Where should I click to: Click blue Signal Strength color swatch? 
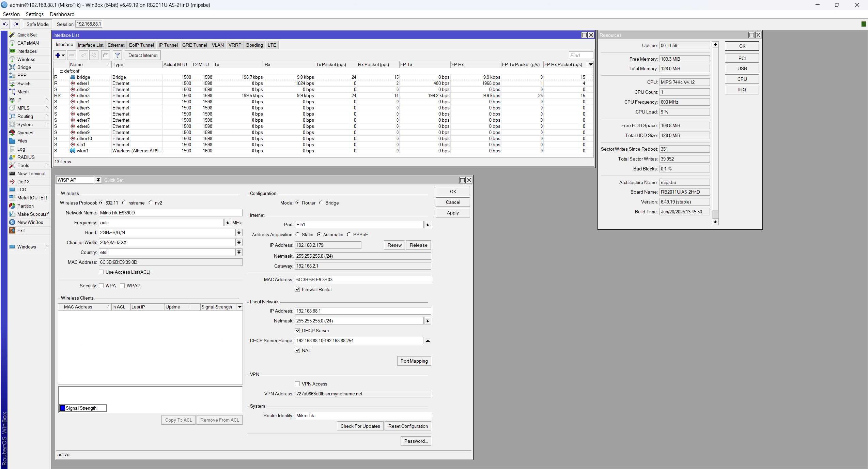(x=63, y=408)
